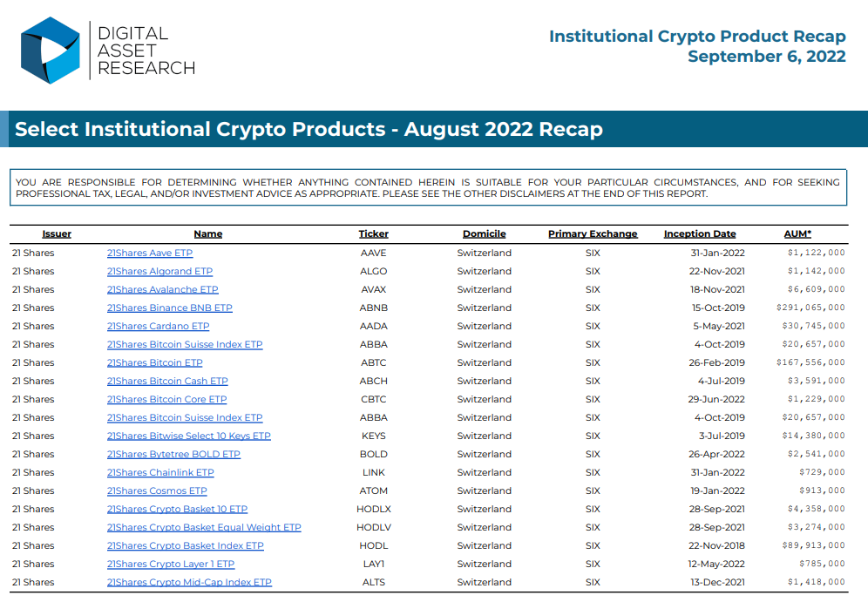Click the Primary Exchange column header
This screenshot has height=602, width=868.
593,233
